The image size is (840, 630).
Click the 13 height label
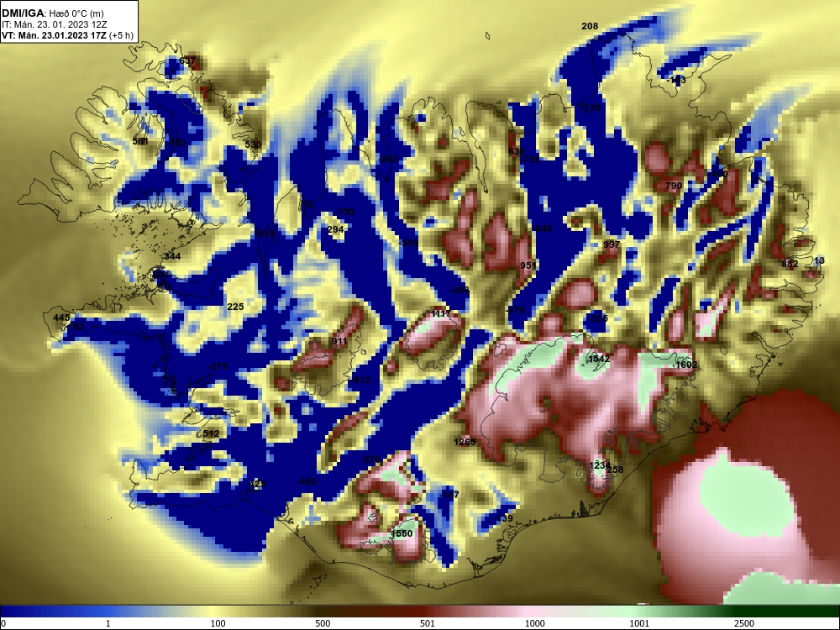(x=819, y=261)
